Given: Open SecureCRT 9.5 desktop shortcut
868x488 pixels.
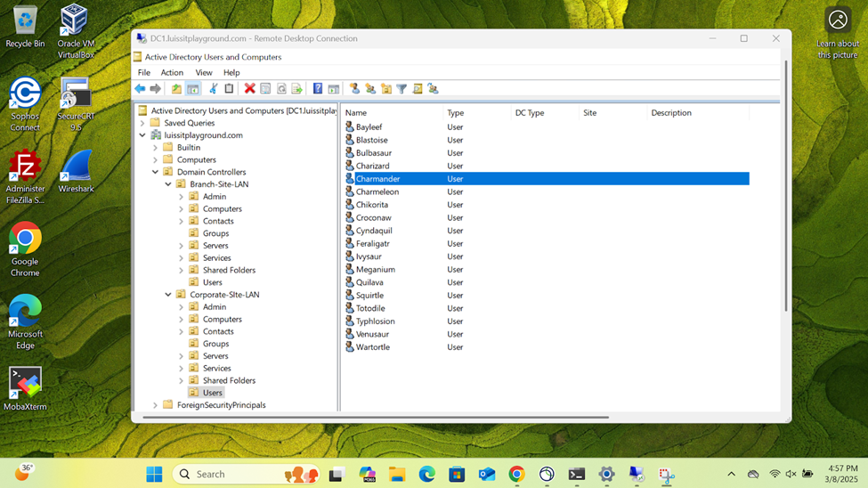Looking at the screenshot, I should coord(76,104).
